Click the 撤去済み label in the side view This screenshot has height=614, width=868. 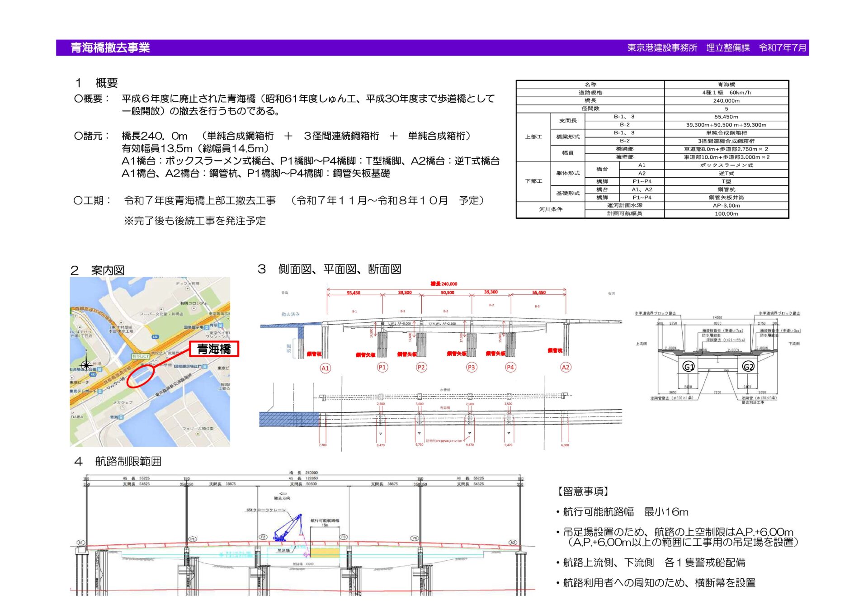(290, 314)
